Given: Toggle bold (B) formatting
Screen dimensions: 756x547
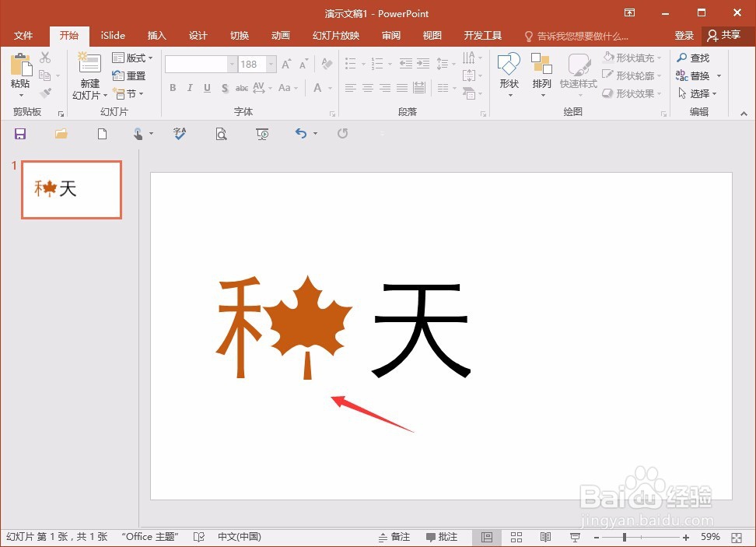Looking at the screenshot, I should [173, 88].
